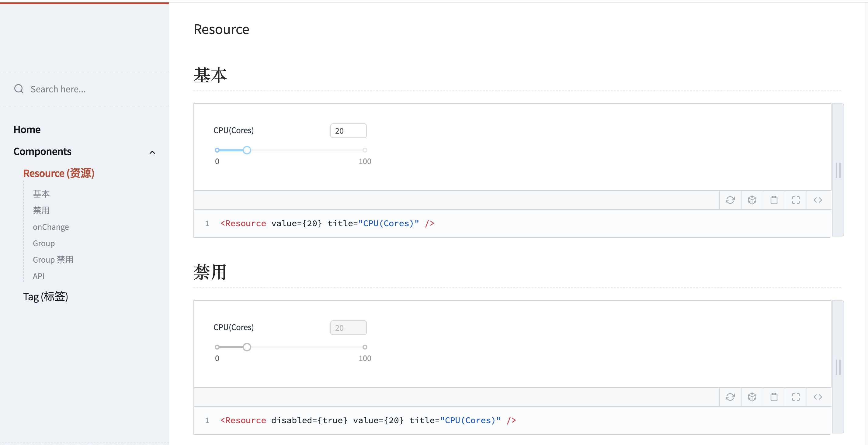Open the 禁用 demo in CodeSandbox
The height and width of the screenshot is (445, 868).
click(x=752, y=397)
